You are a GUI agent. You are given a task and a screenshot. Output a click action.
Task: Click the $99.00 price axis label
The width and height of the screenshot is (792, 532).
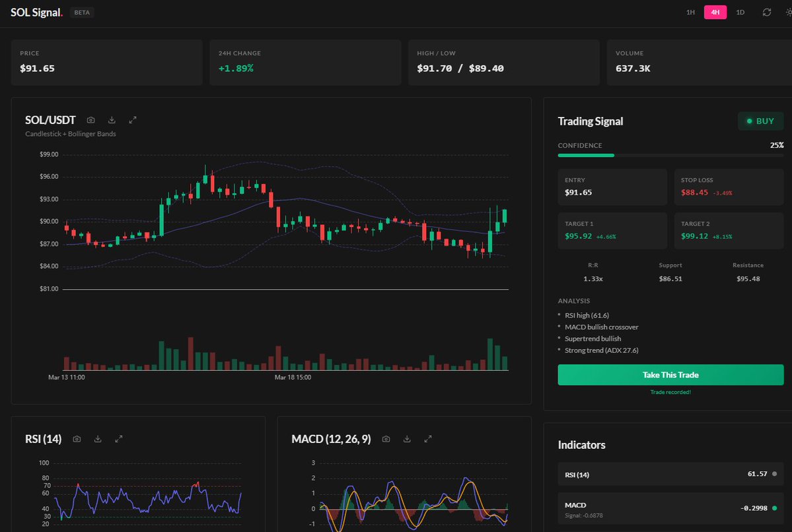pyautogui.click(x=49, y=154)
